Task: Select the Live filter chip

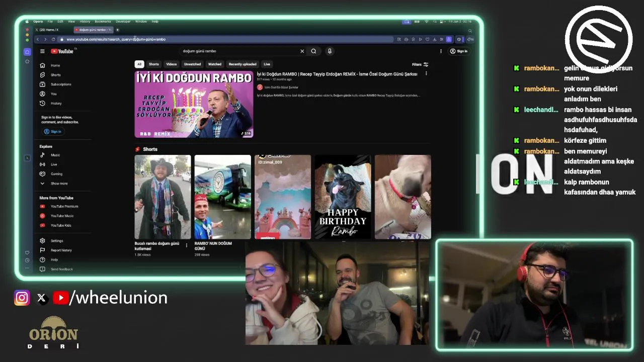Action: pos(267,64)
